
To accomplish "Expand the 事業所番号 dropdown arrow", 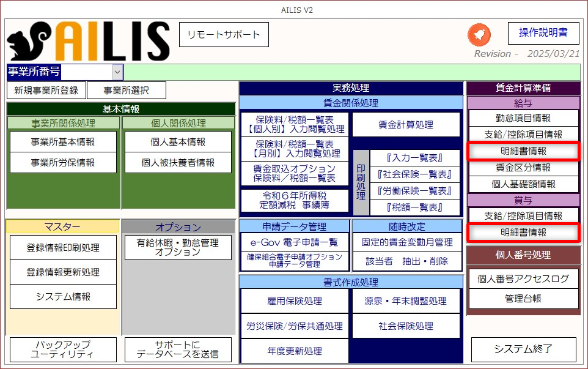I will (117, 72).
